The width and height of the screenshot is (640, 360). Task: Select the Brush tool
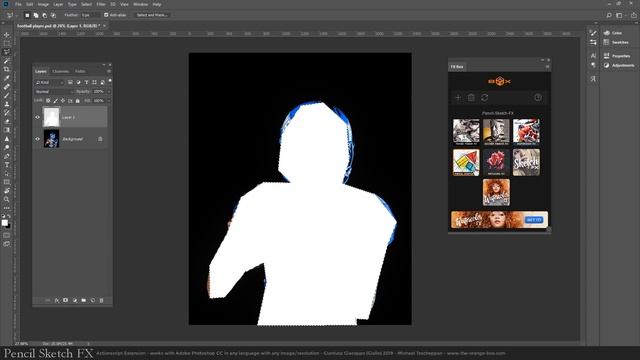point(7,96)
